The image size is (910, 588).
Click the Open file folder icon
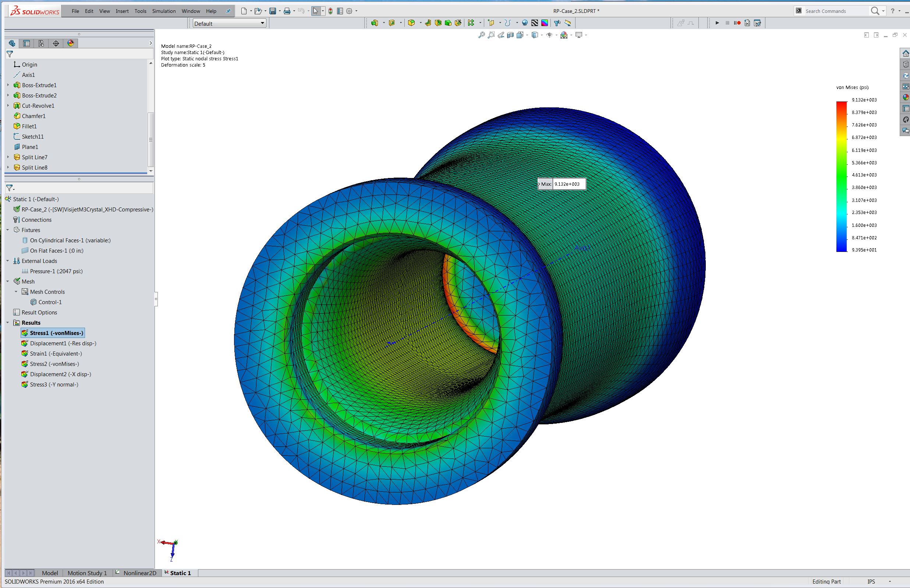[x=258, y=11]
